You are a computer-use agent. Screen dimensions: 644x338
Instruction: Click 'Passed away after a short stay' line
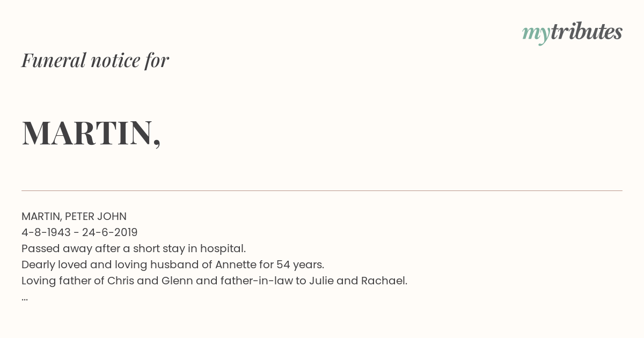tap(134, 248)
